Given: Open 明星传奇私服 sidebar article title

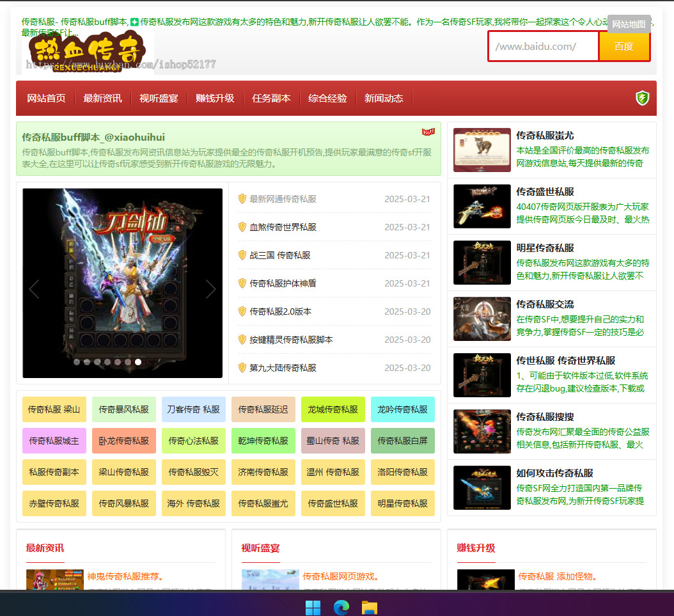Looking at the screenshot, I should pos(545,248).
